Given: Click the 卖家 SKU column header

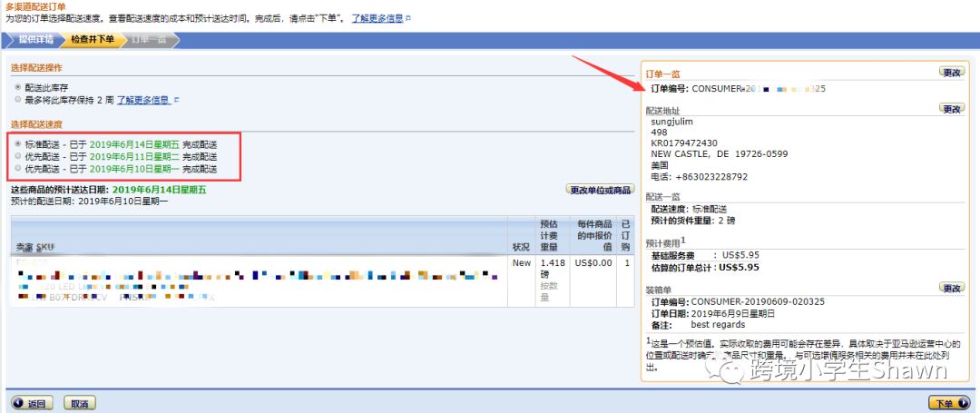Looking at the screenshot, I should point(34,248).
